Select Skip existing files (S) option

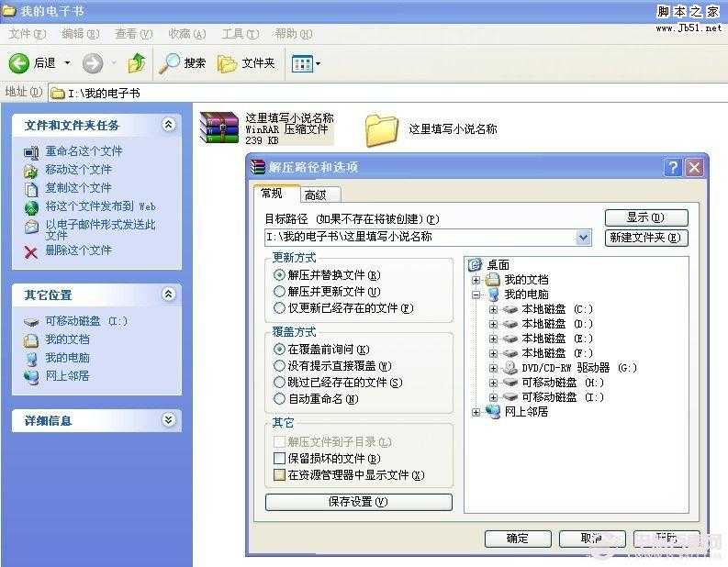279,383
